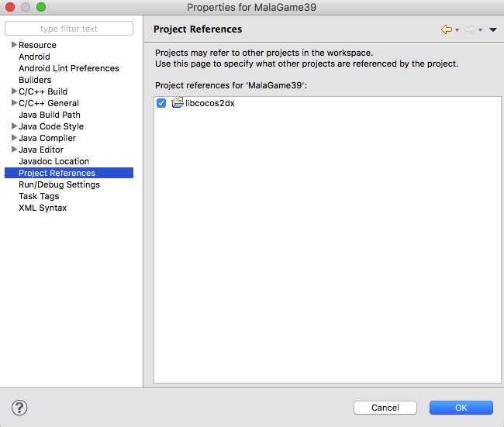The image size is (504, 427).
Task: Open the Builders properties page
Action: click(x=35, y=80)
